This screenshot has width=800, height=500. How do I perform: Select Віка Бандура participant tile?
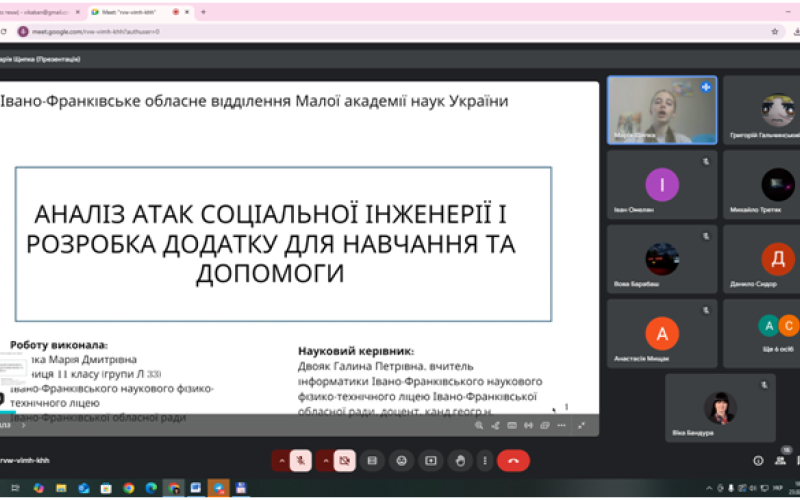(720, 408)
